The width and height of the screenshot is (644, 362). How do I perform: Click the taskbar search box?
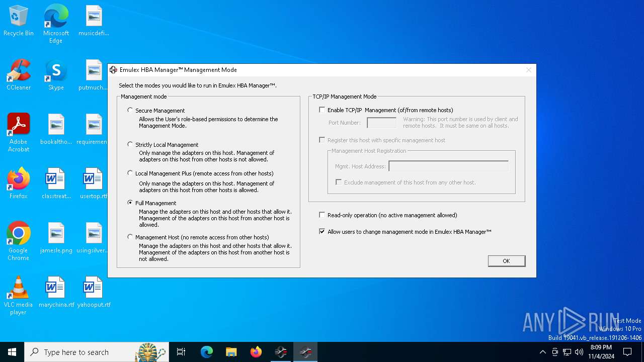click(x=97, y=352)
